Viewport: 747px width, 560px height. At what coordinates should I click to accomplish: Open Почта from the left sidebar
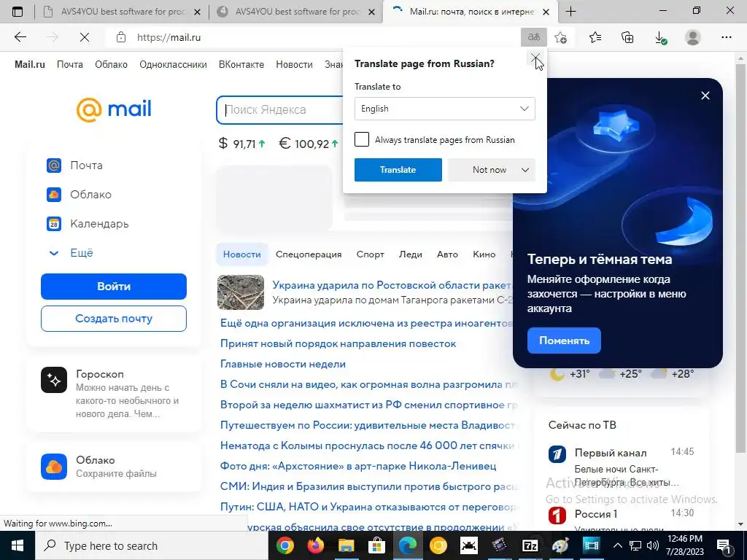click(x=75, y=166)
